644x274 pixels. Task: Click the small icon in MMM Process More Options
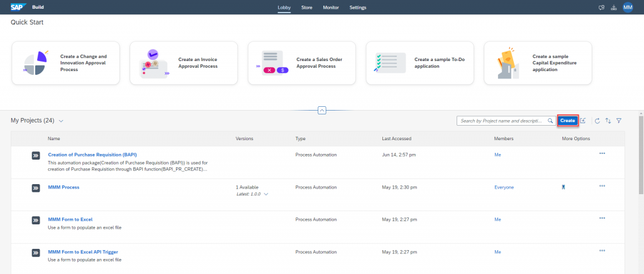click(x=563, y=187)
